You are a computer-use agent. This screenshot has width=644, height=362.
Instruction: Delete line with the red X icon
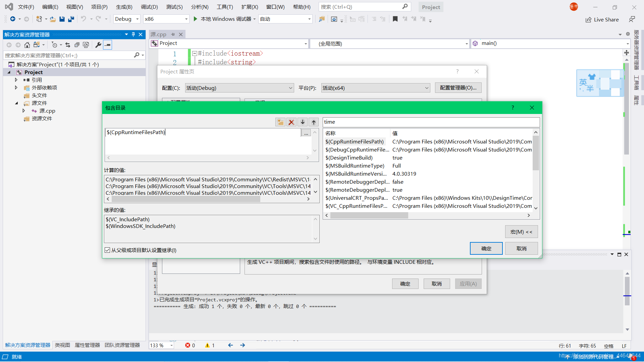tap(291, 122)
